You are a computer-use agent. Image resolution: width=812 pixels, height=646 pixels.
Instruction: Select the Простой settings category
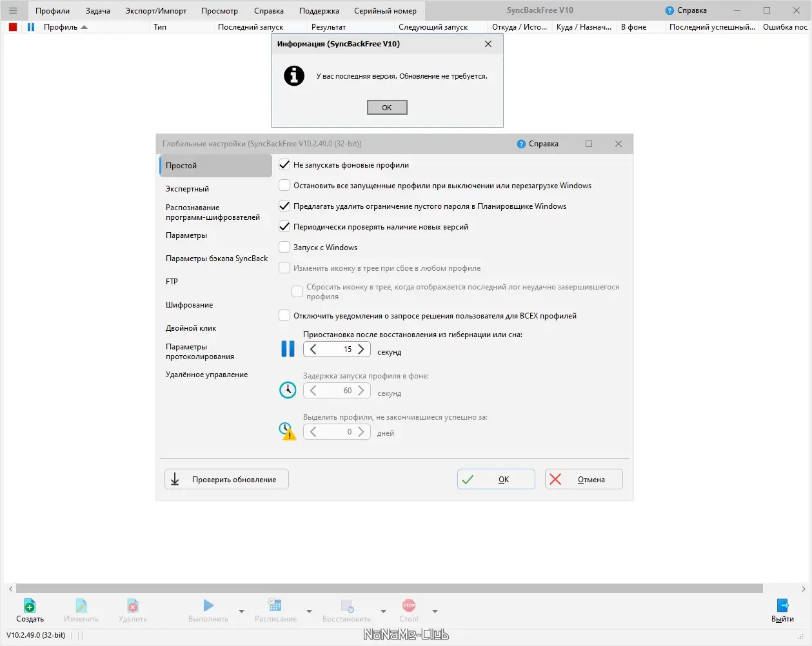coord(215,166)
